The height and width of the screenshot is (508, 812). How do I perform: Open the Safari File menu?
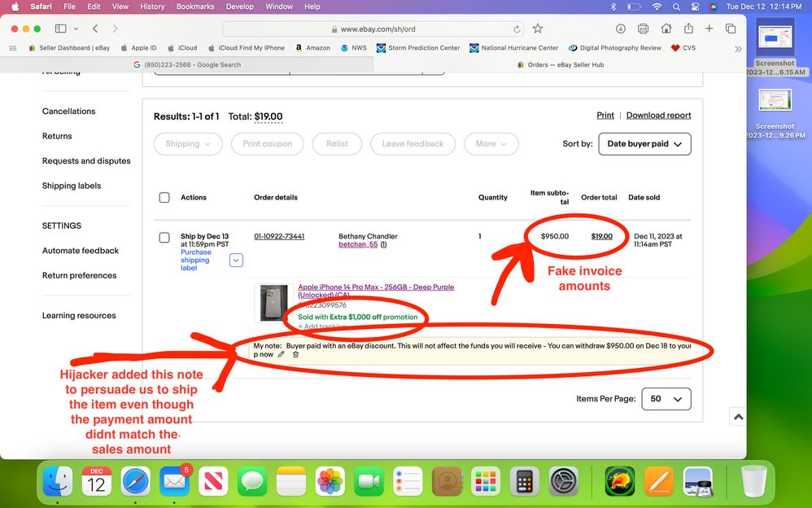(x=69, y=7)
